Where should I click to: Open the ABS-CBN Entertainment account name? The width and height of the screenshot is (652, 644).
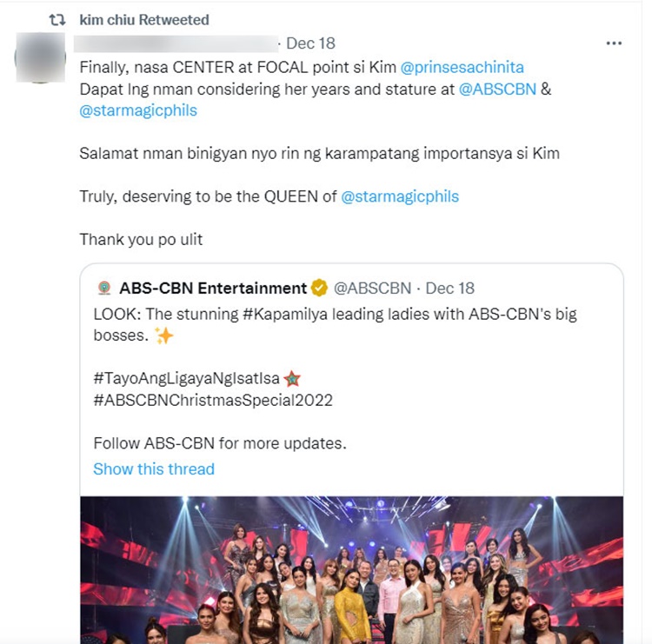pyautogui.click(x=213, y=288)
